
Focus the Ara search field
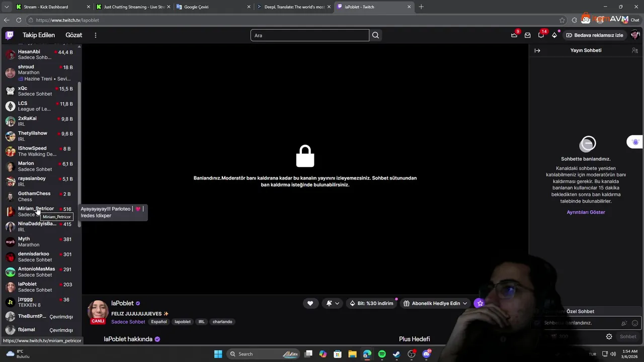click(309, 35)
